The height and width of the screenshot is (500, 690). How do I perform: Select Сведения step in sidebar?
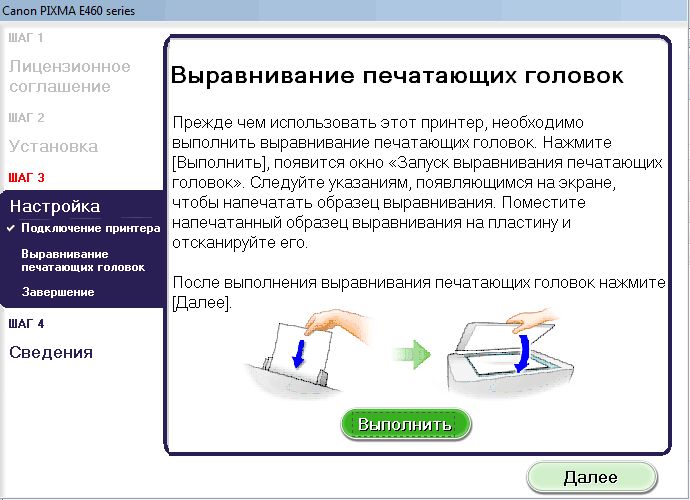pos(51,353)
